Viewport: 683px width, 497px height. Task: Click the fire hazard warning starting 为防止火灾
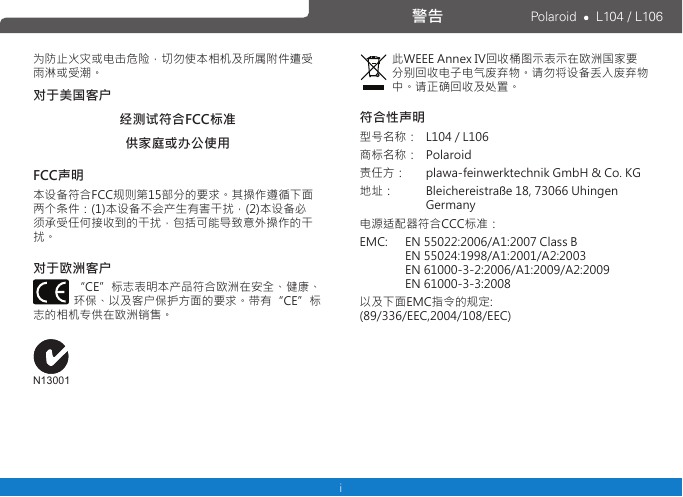coord(173,65)
